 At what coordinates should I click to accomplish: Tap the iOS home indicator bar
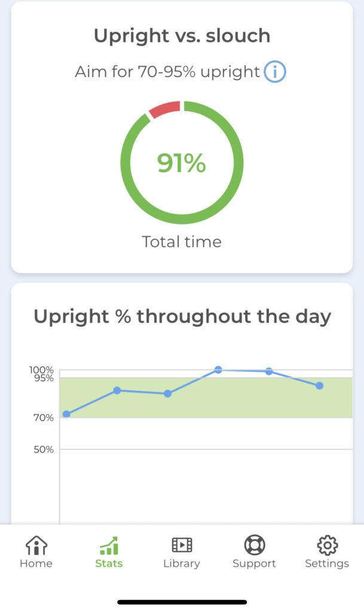(182, 602)
